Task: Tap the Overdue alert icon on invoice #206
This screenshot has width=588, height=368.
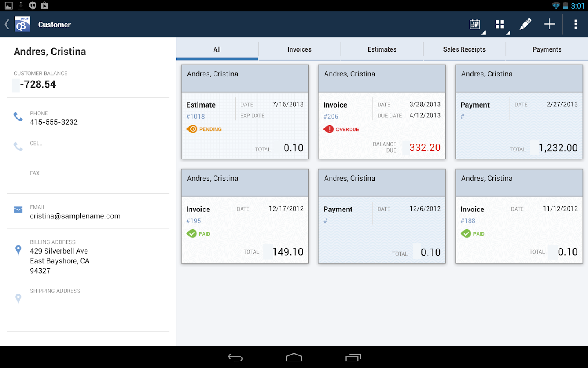Action: (x=328, y=129)
